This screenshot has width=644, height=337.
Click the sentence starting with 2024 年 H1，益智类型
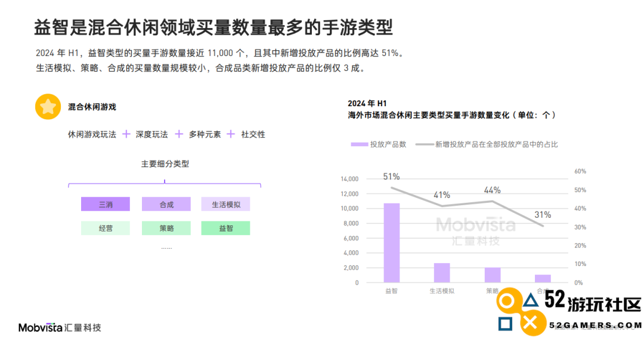[221, 53]
